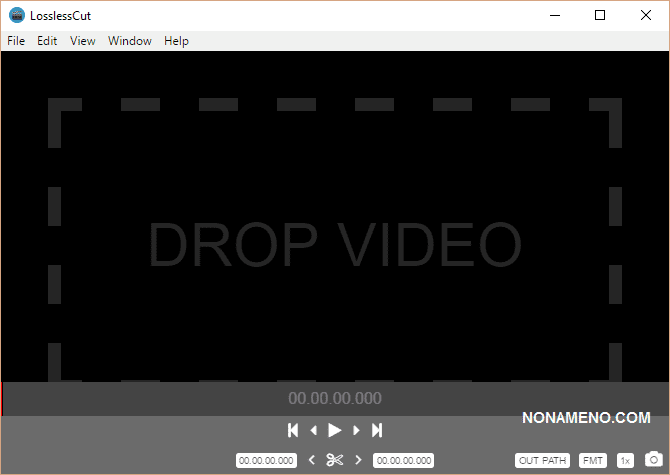
Task: Open the Window menu
Action: (x=130, y=41)
